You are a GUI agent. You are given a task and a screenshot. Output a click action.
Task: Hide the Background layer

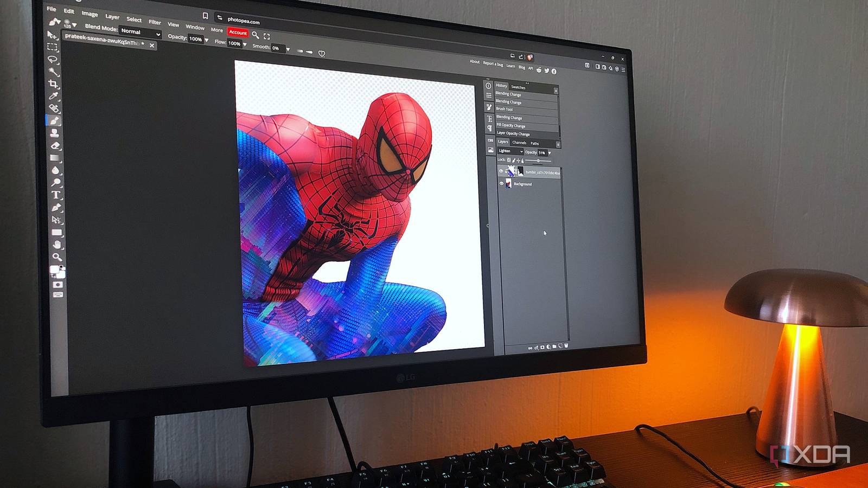click(x=501, y=183)
